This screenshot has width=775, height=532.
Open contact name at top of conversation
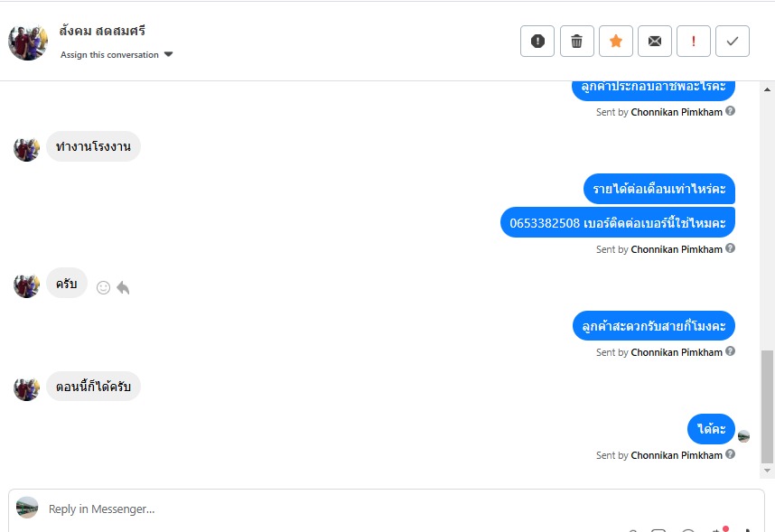102,31
